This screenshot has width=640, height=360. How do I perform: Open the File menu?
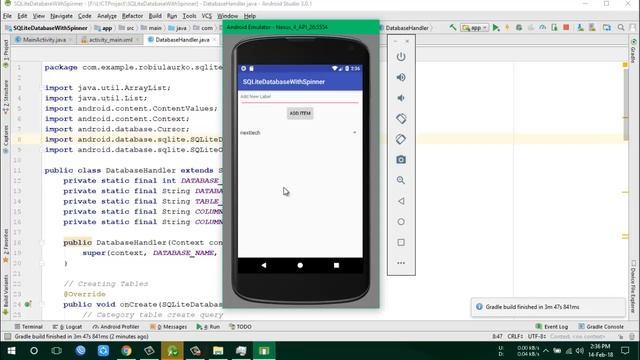tap(7, 16)
